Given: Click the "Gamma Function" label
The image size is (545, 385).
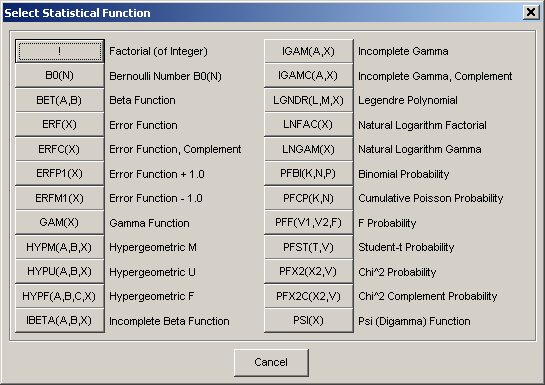Looking at the screenshot, I should [x=149, y=223].
